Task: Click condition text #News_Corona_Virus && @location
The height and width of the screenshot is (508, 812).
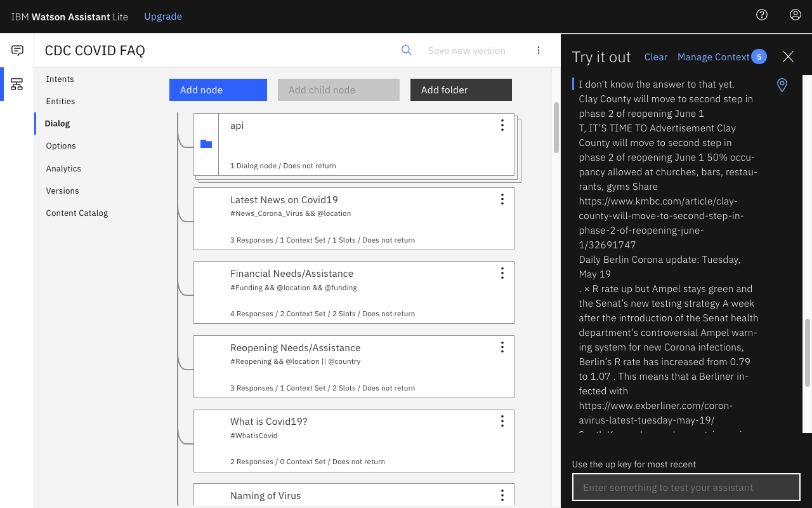Action: [x=291, y=213]
